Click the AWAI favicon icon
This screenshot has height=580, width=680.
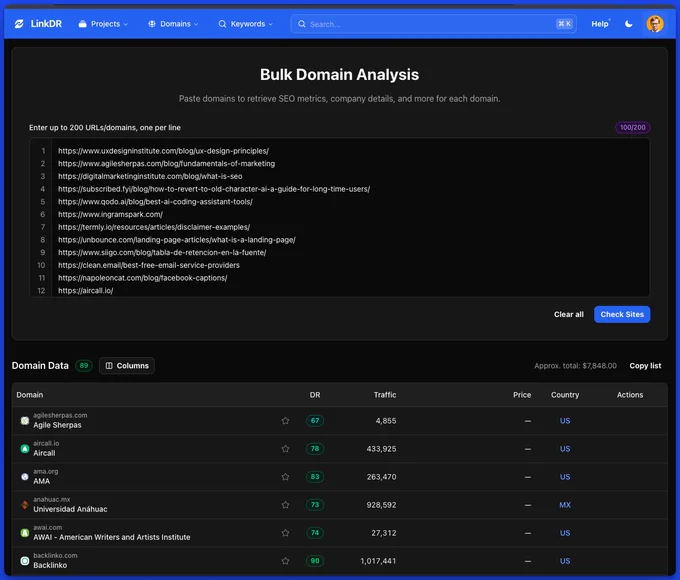tap(25, 532)
